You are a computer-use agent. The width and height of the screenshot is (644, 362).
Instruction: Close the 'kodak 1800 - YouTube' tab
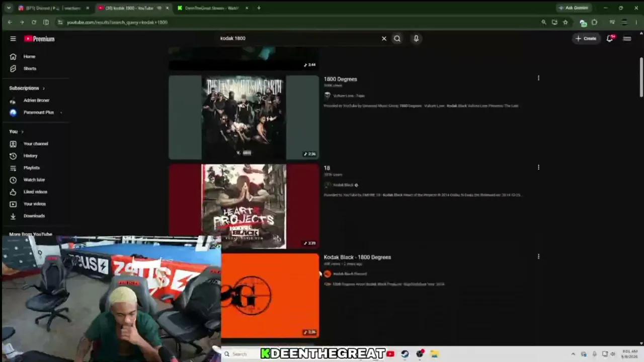(x=168, y=8)
